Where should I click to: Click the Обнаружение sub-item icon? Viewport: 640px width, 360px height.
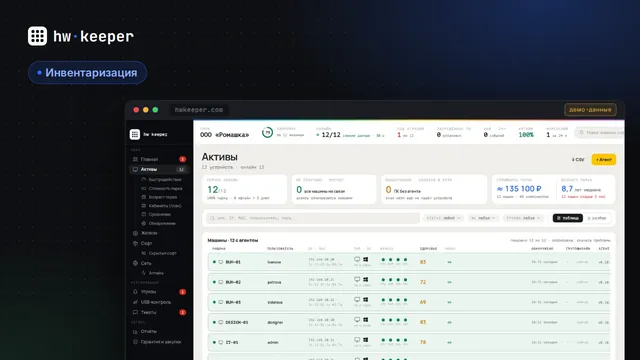tap(144, 223)
